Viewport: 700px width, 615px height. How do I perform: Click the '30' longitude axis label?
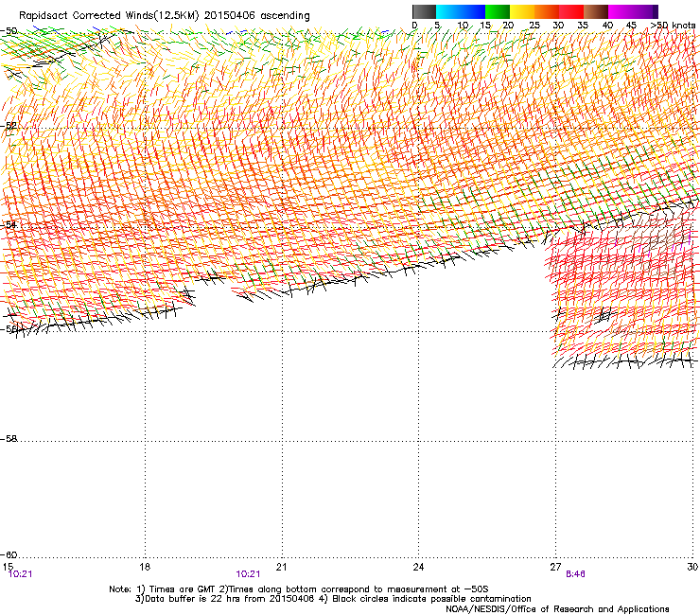692,567
